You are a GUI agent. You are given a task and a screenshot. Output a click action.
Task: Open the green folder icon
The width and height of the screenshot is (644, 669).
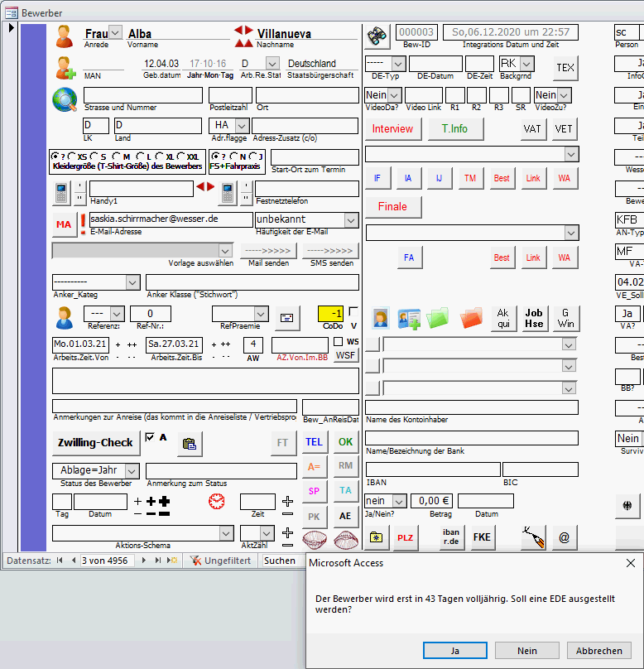[438, 318]
